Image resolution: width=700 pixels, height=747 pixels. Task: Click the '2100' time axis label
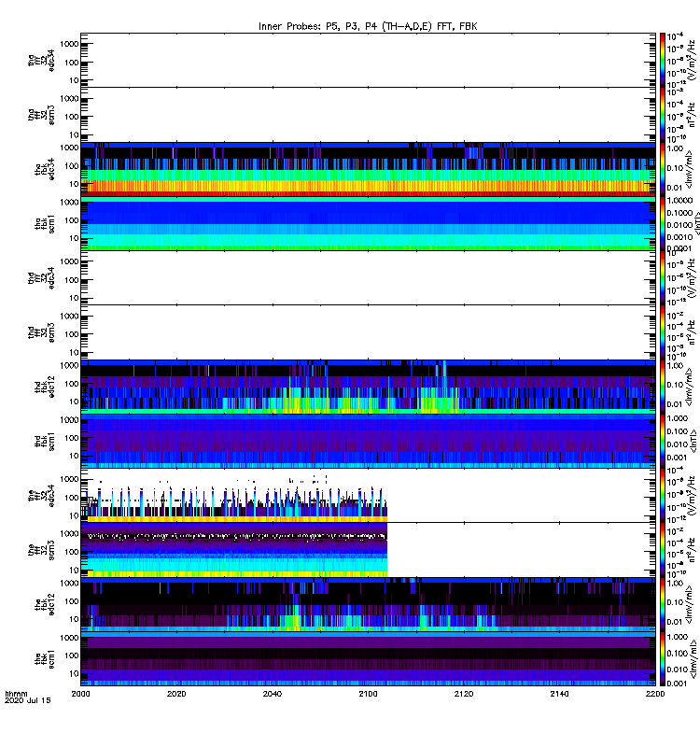(x=368, y=694)
